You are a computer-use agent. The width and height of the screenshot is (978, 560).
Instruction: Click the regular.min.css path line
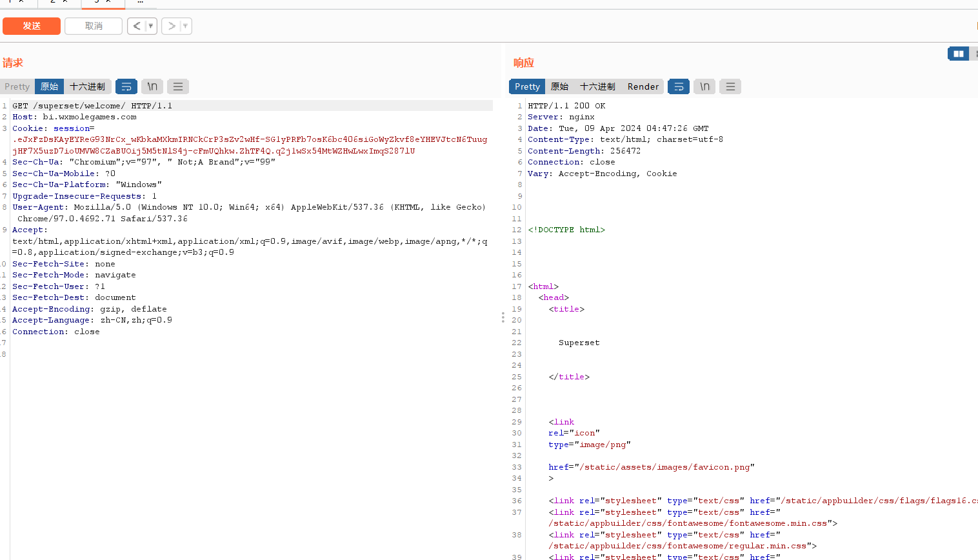pyautogui.click(x=683, y=546)
